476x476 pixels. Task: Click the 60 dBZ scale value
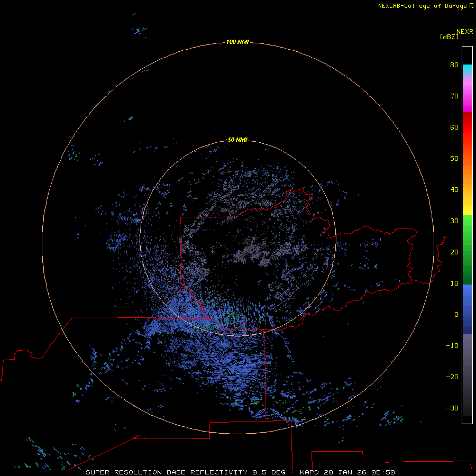[454, 127]
